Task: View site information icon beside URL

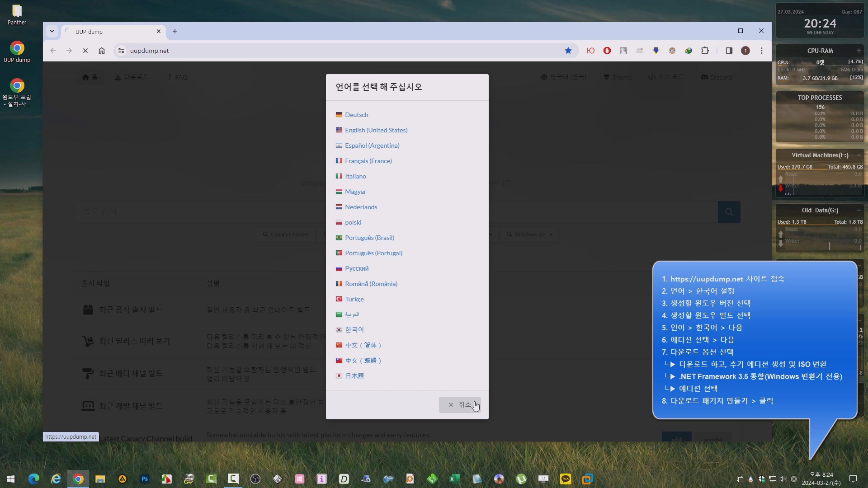Action: (121, 51)
